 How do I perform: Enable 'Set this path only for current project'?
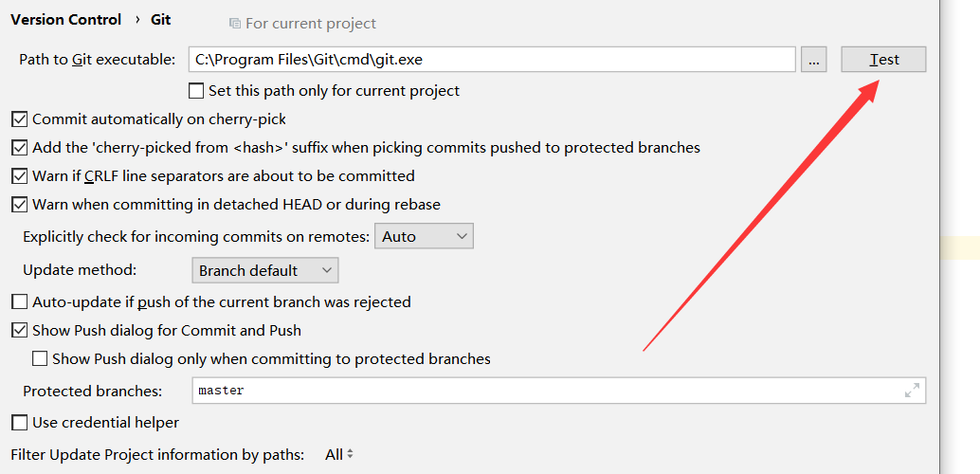(x=196, y=91)
